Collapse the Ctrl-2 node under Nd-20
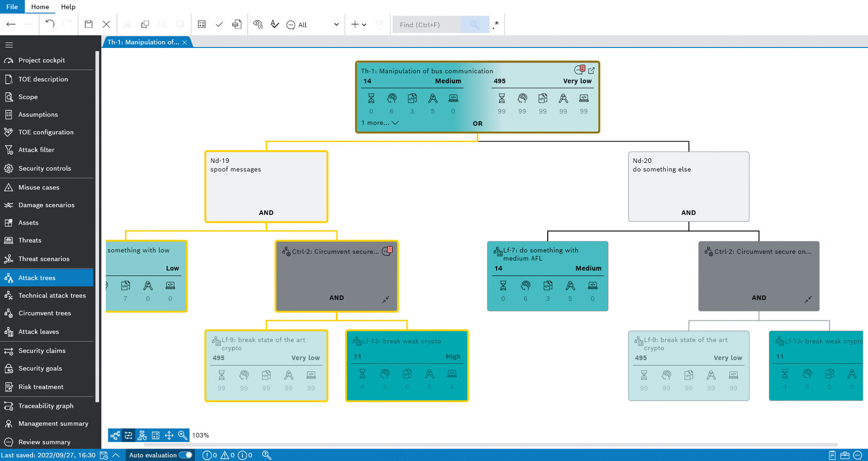The height and width of the screenshot is (461, 868). pos(808,300)
